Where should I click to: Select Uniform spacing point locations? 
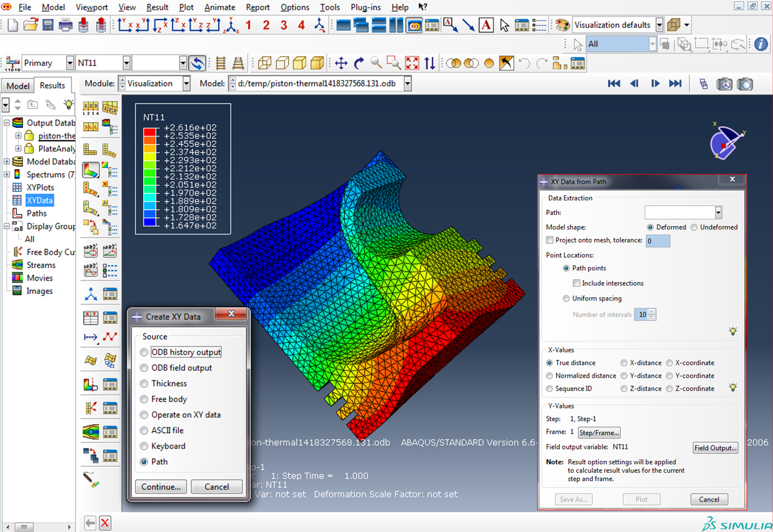pyautogui.click(x=566, y=299)
